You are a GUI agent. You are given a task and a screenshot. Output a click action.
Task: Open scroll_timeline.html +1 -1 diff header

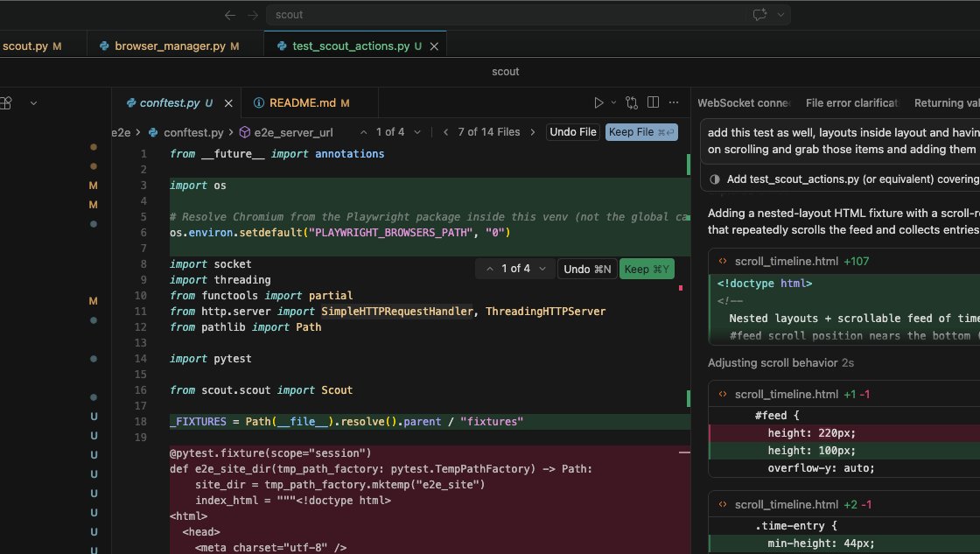(x=844, y=395)
